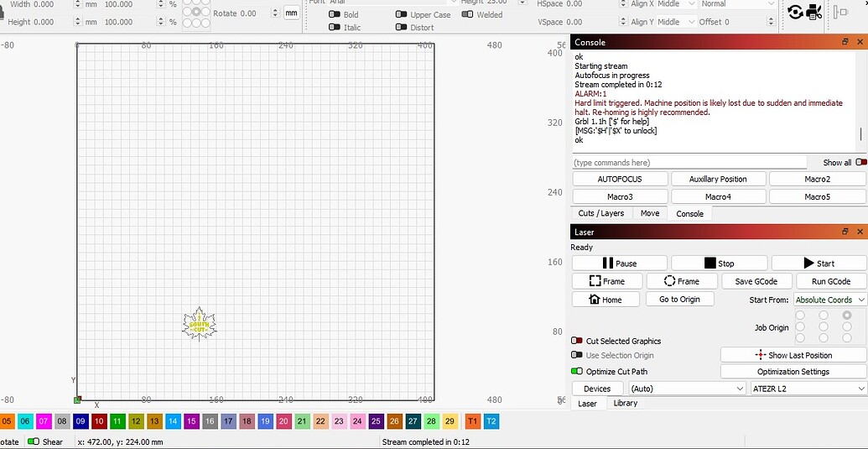This screenshot has height=449, width=868.
Task: Click the Macro5 button
Action: 818,196
